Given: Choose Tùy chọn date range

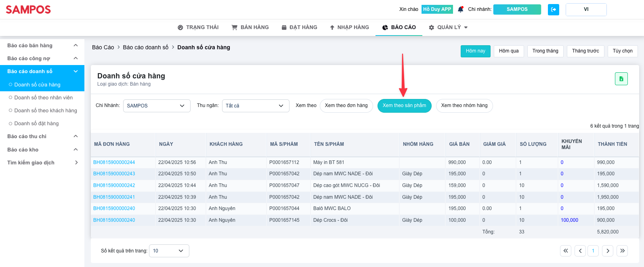Looking at the screenshot, I should pos(623,51).
